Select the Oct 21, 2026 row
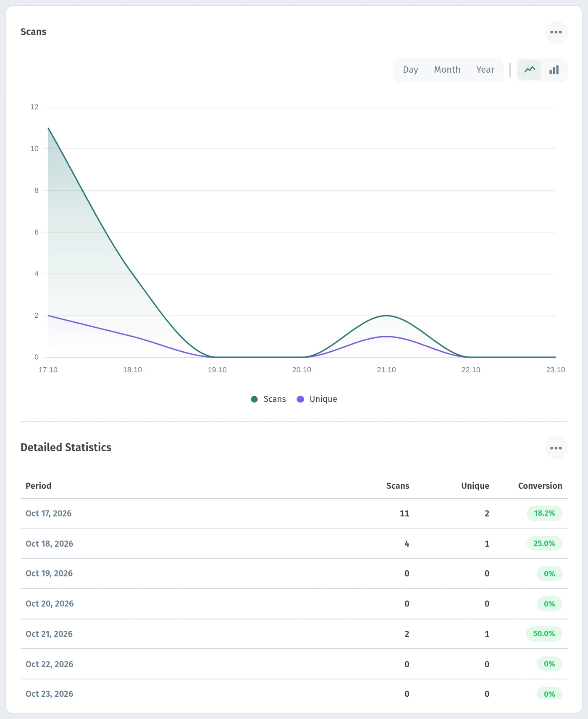 click(294, 634)
